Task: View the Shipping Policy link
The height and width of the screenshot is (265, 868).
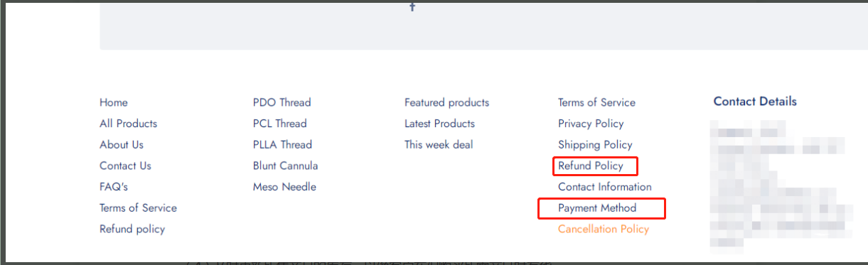Action: pyautogui.click(x=595, y=145)
